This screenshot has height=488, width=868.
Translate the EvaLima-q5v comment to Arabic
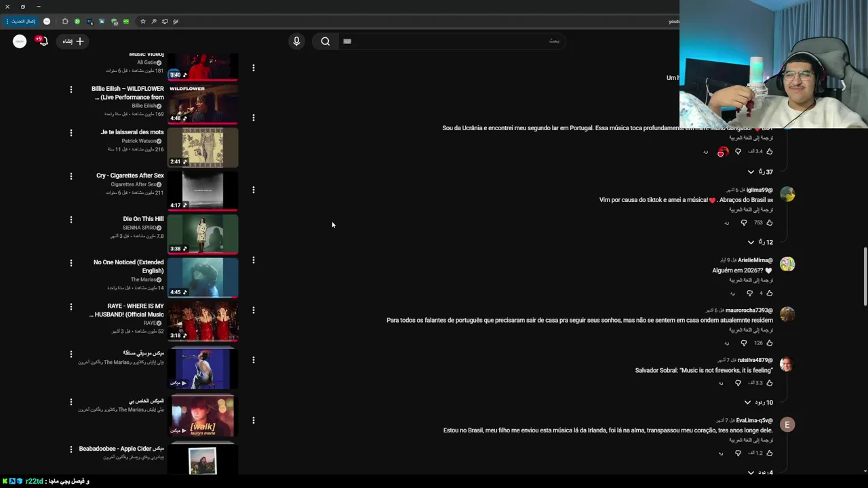[x=751, y=441]
